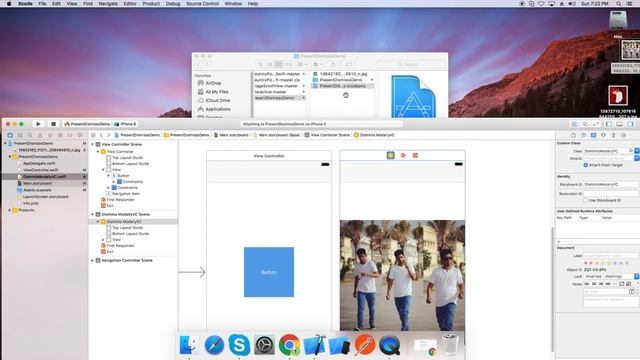The width and height of the screenshot is (640, 360).
Task: Open Google Chrome from the Dock
Action: tap(289, 345)
